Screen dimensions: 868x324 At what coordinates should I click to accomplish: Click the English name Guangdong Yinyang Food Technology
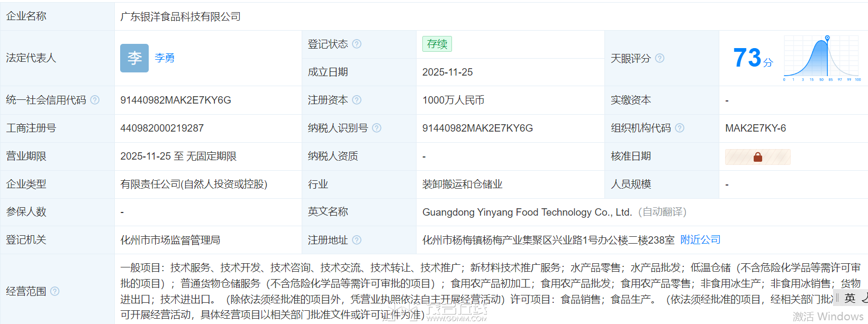pyautogui.click(x=527, y=212)
